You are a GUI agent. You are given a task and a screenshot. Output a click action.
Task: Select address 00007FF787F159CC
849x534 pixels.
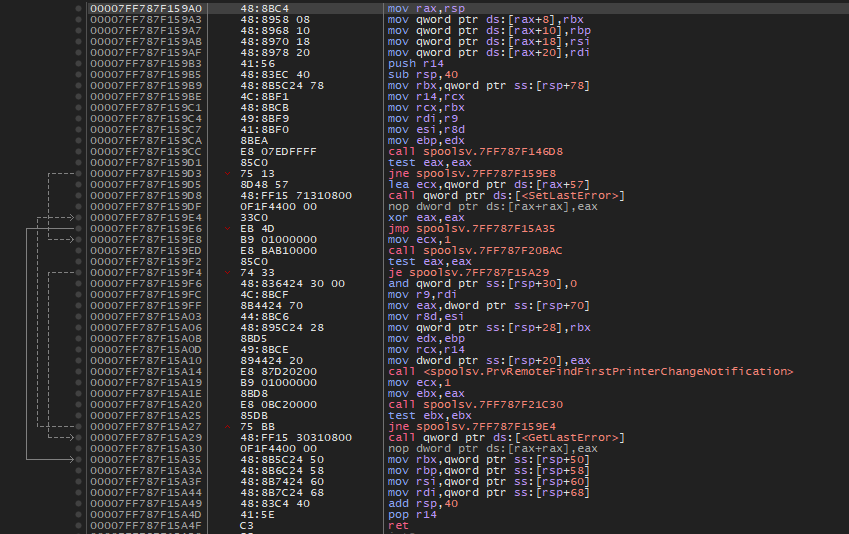pos(146,152)
